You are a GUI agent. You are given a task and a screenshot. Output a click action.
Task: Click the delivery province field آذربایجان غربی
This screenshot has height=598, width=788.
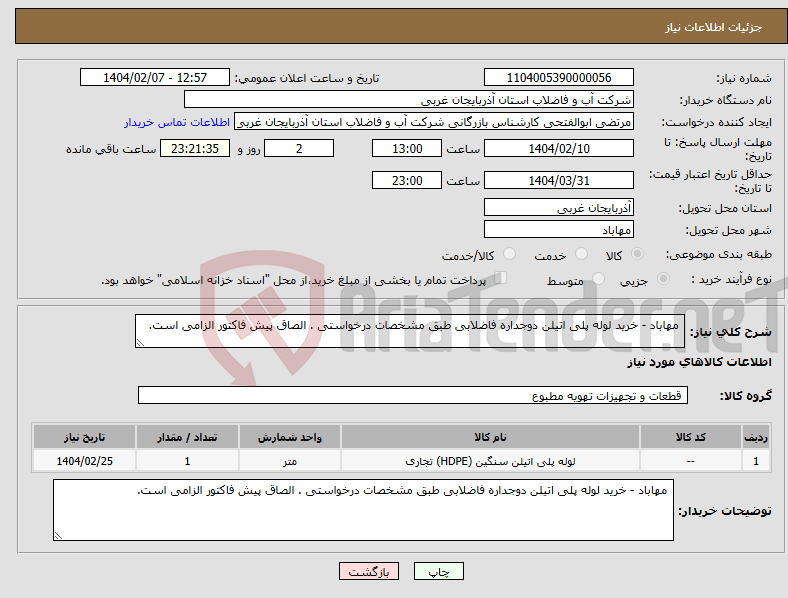click(x=559, y=208)
